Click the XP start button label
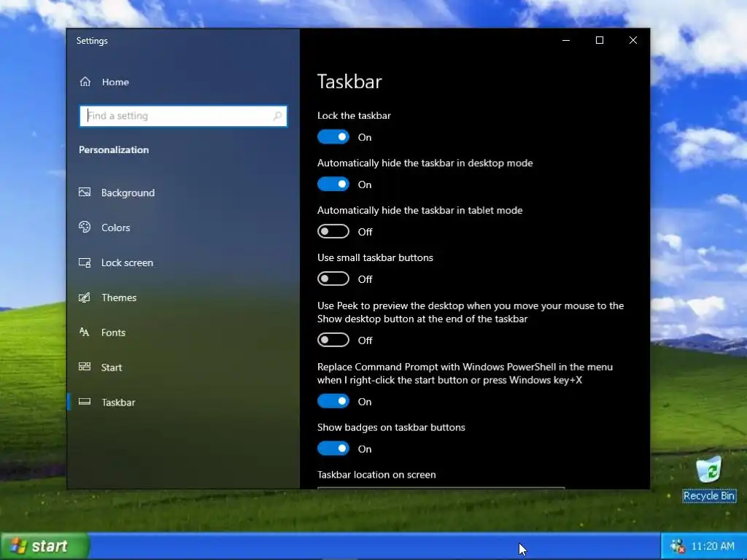This screenshot has width=747, height=560. tap(49, 546)
